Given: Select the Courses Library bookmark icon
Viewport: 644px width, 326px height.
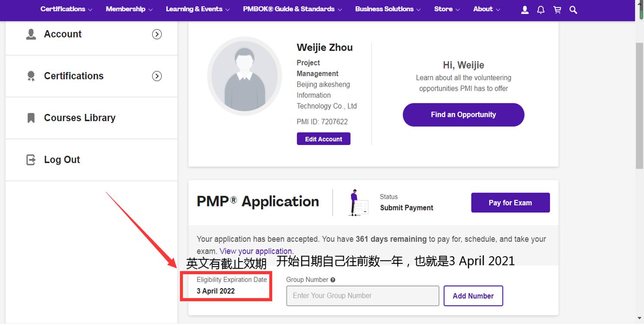Looking at the screenshot, I should (x=31, y=117).
